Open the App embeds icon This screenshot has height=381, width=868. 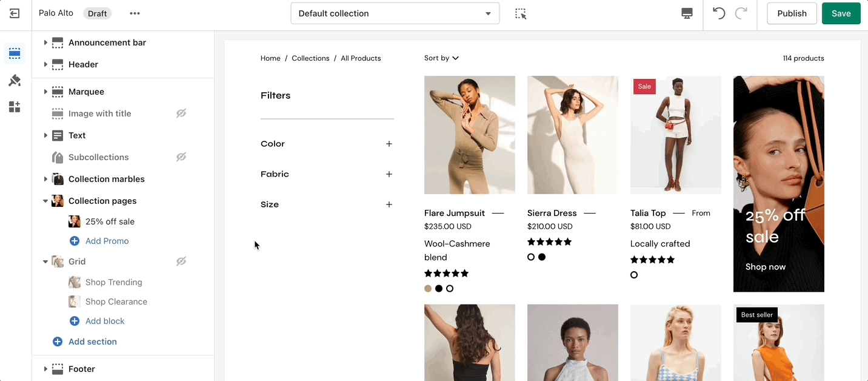point(15,107)
